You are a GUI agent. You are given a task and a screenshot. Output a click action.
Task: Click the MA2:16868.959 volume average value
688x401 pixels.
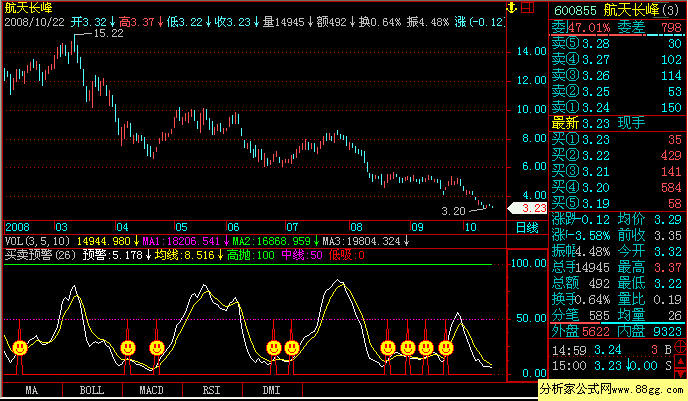[274, 241]
